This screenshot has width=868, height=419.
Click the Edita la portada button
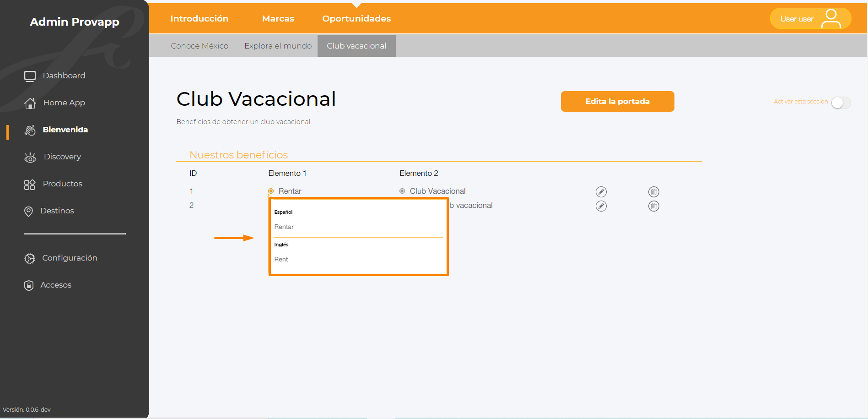pos(618,101)
